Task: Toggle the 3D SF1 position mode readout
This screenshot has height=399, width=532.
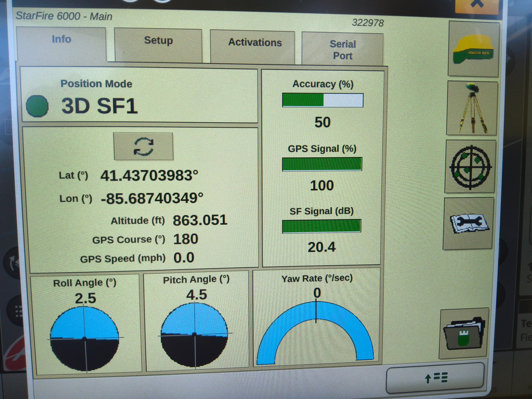Action: pyautogui.click(x=99, y=106)
